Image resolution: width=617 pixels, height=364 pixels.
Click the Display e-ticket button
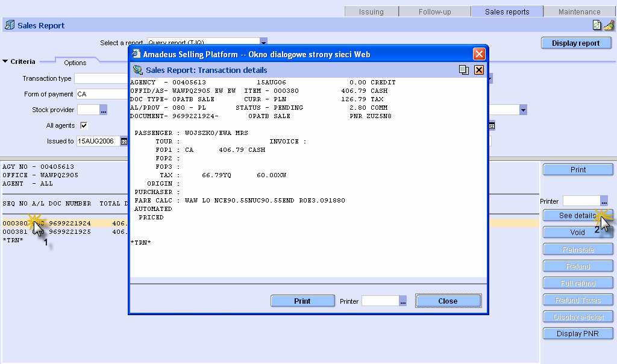[578, 317]
